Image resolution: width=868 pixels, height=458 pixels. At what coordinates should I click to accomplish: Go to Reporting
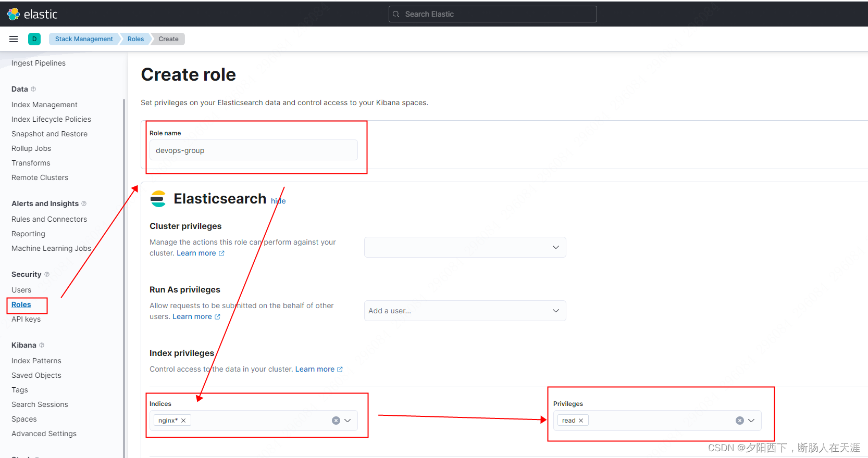tap(28, 234)
